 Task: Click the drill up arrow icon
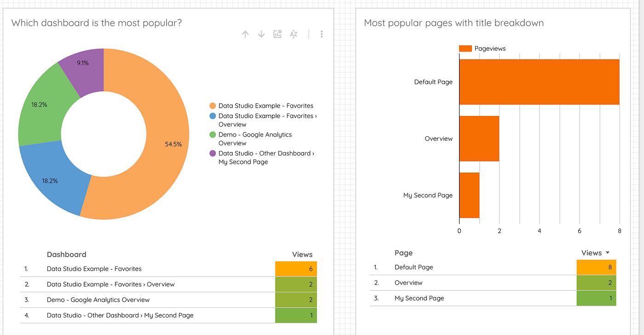[x=245, y=34]
